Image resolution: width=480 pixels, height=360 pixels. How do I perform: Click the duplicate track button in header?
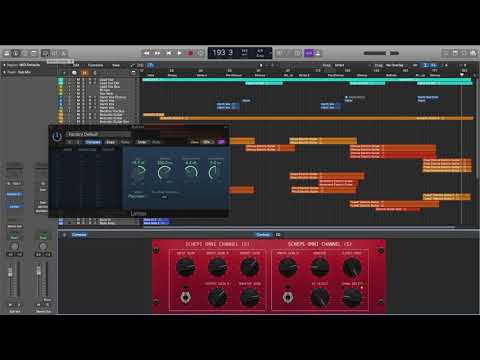(74, 73)
